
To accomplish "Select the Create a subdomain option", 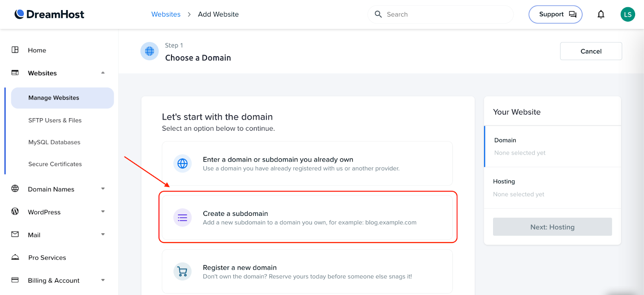I will [308, 217].
